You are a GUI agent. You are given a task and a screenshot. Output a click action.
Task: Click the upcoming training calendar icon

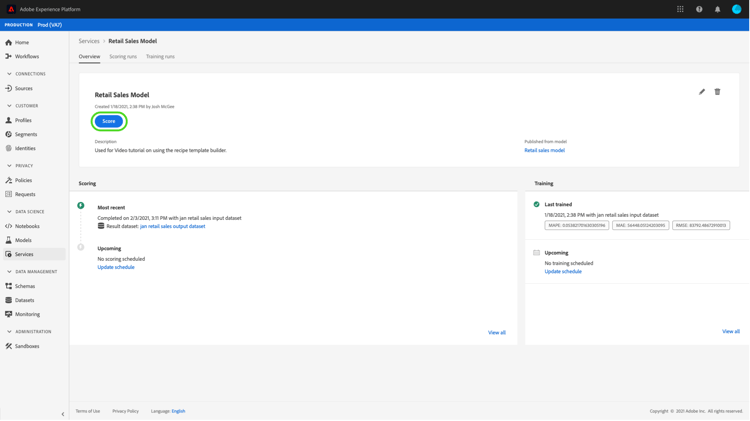536,253
